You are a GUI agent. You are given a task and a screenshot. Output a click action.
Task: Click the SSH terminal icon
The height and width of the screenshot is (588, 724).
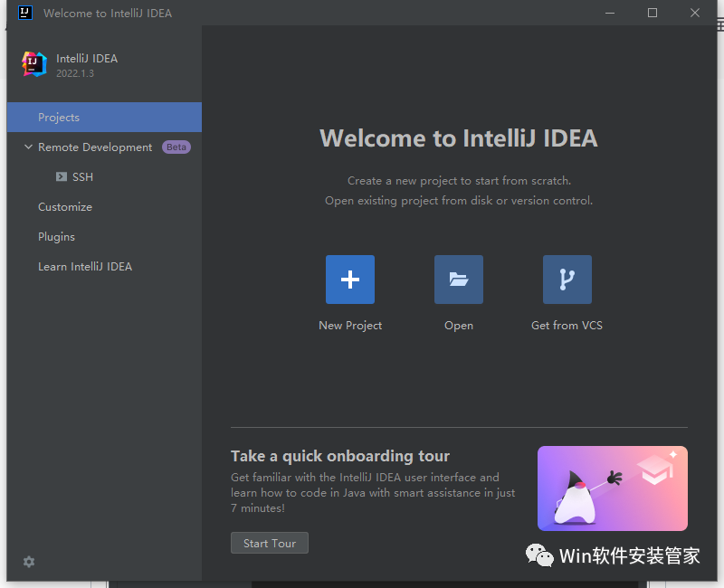(62, 176)
